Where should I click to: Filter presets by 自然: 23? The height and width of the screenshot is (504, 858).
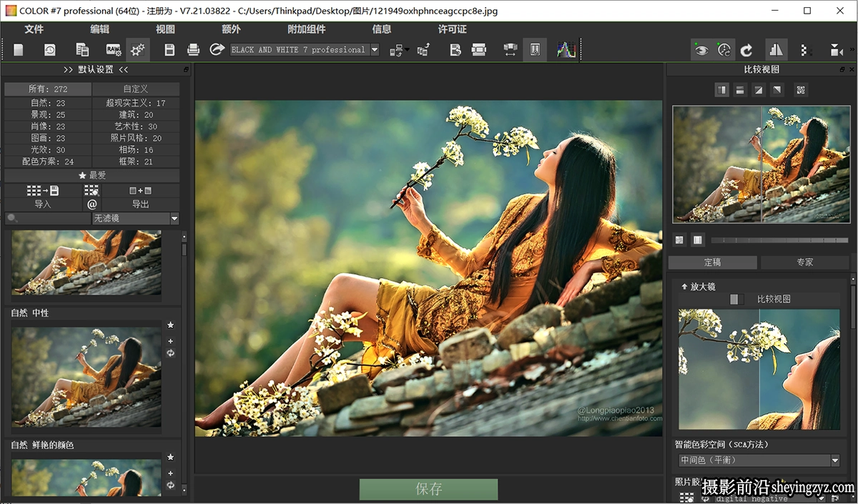pos(48,103)
